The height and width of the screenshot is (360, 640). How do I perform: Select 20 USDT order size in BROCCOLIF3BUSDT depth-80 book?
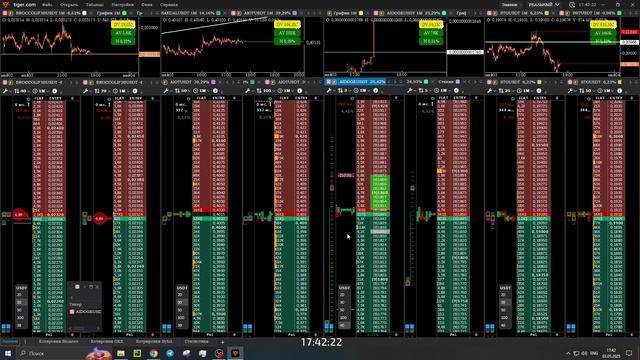19,295
